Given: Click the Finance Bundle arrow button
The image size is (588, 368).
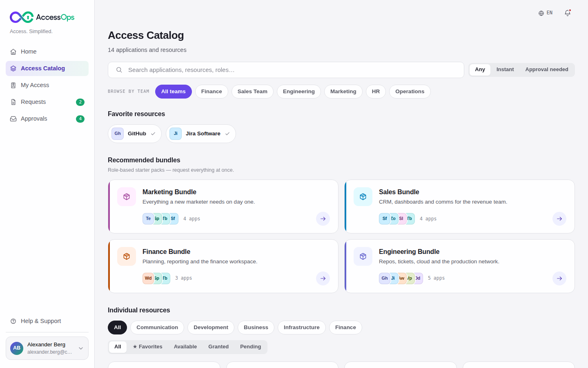Looking at the screenshot, I should coord(323,278).
